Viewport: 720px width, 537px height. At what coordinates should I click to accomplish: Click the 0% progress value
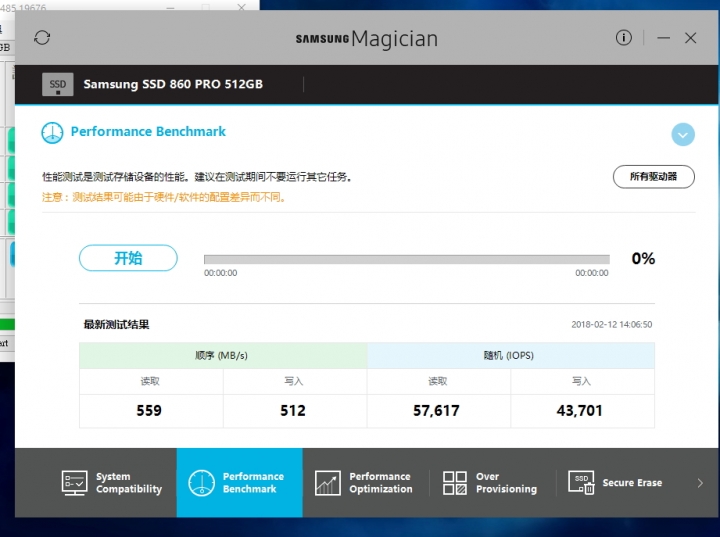click(643, 258)
